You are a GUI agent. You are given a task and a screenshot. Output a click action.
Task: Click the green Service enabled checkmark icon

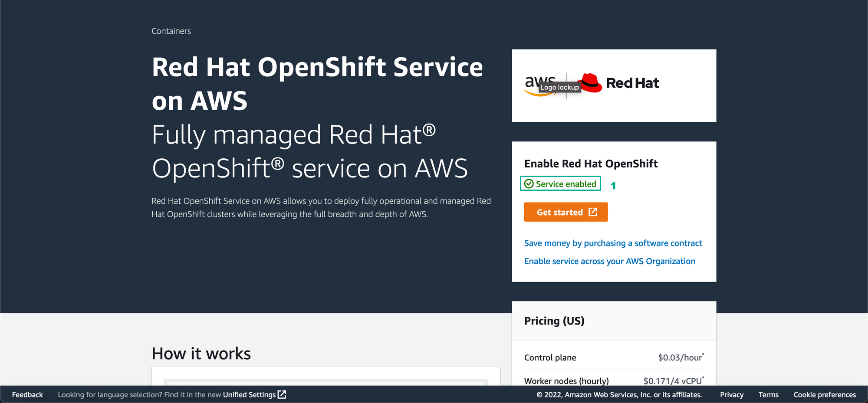(529, 184)
